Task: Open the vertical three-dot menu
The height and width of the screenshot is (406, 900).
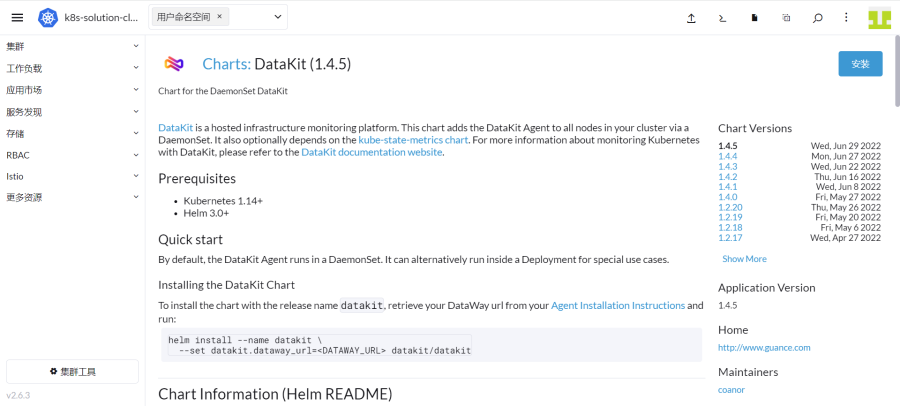Action: pos(846,18)
